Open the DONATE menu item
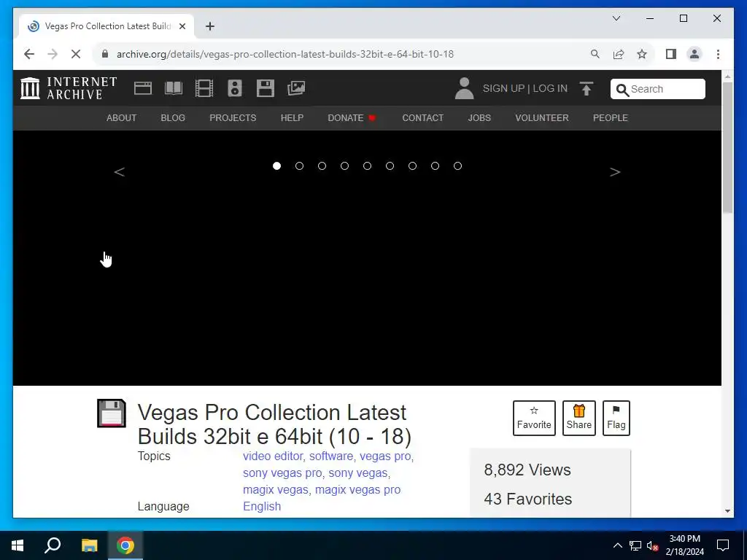 tap(352, 117)
